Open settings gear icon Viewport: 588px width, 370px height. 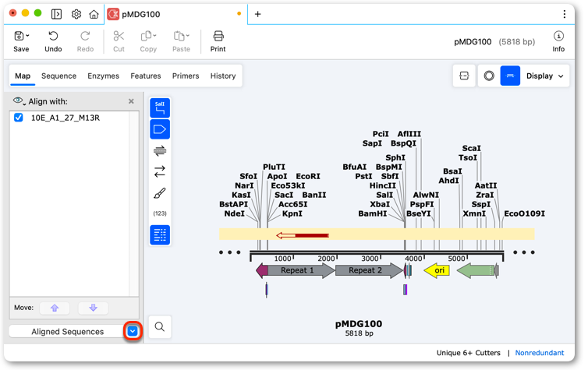click(76, 14)
